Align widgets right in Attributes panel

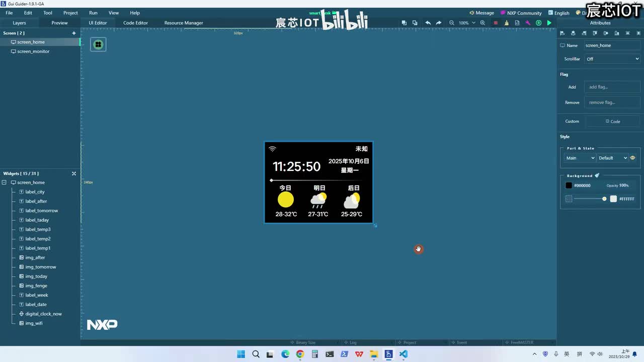tap(584, 33)
